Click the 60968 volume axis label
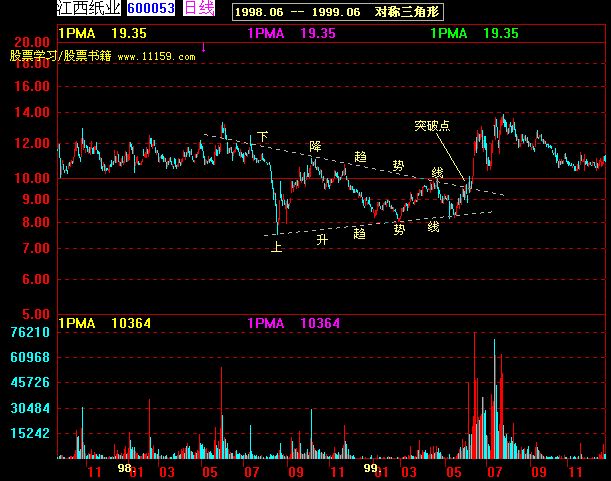This screenshot has width=611, height=481. tap(30, 357)
